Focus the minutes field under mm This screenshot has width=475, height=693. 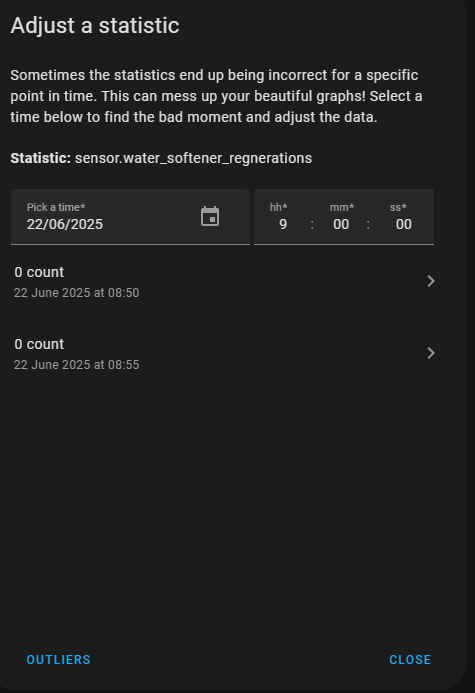tap(341, 225)
